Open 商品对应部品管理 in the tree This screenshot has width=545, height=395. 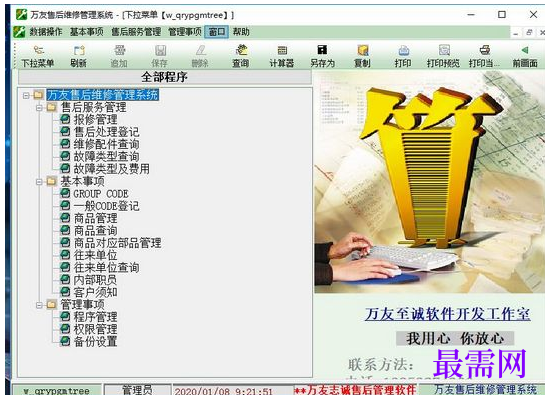pyautogui.click(x=117, y=243)
